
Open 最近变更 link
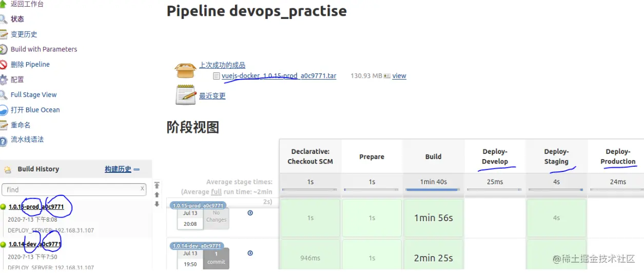click(x=212, y=96)
